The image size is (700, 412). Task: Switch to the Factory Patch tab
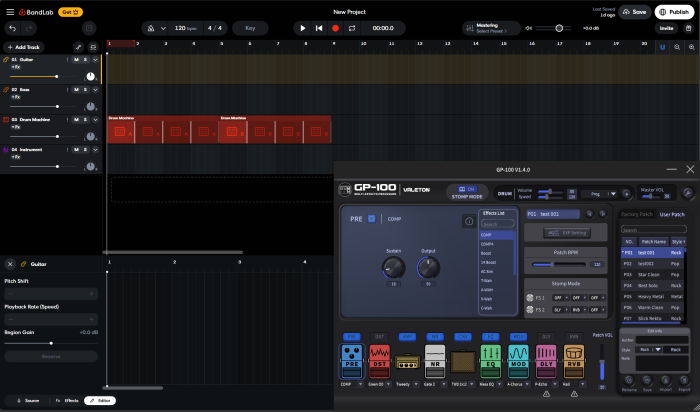point(637,214)
